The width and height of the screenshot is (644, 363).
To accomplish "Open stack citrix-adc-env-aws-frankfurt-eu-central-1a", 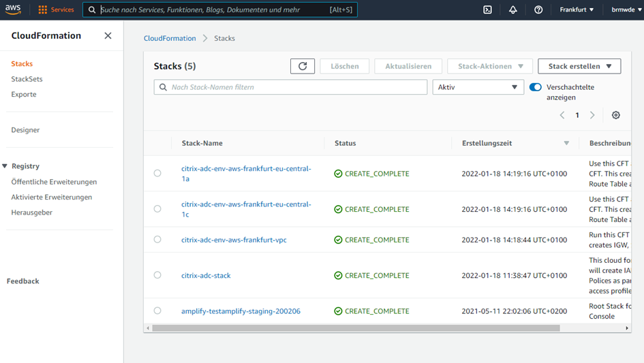I will tap(246, 173).
